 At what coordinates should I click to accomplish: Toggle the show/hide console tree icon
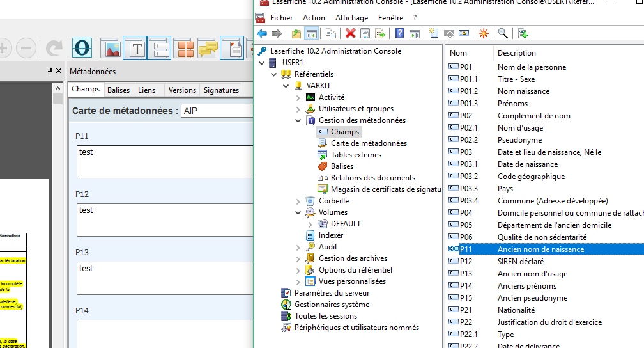pos(312,34)
